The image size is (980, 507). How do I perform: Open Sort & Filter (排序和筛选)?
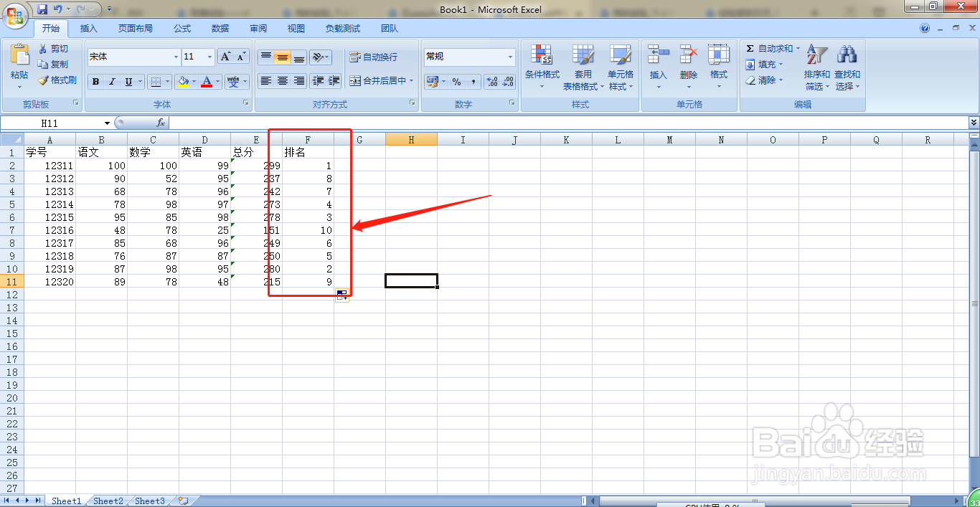[x=817, y=67]
